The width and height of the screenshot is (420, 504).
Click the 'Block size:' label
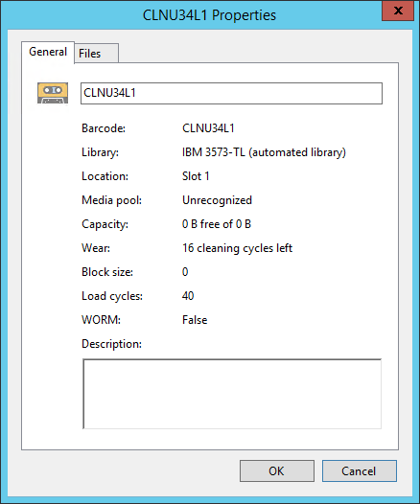tap(107, 272)
